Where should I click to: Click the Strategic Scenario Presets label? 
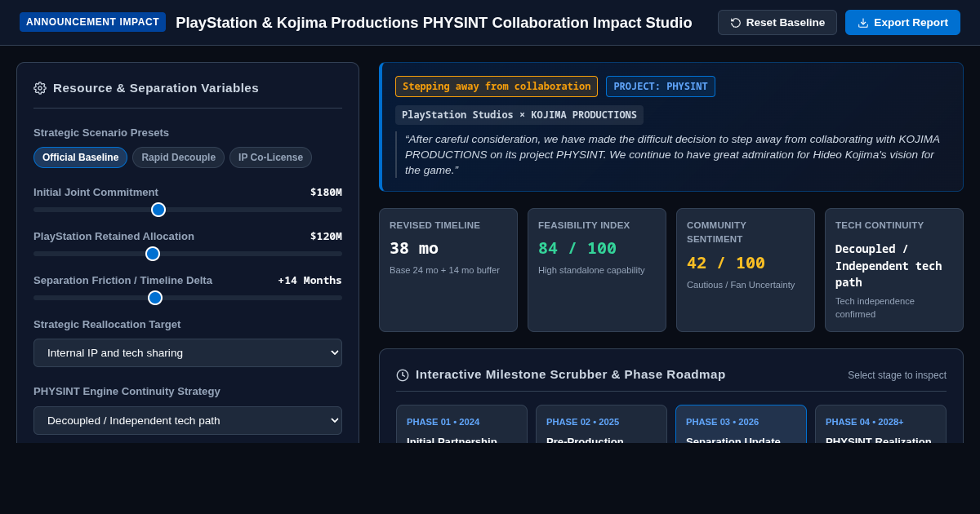click(101, 133)
